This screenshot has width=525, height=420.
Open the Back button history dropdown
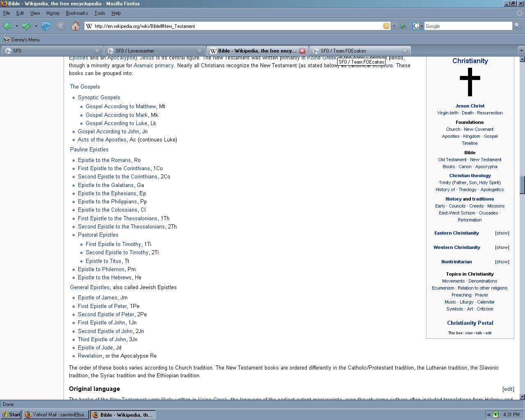pos(17,26)
